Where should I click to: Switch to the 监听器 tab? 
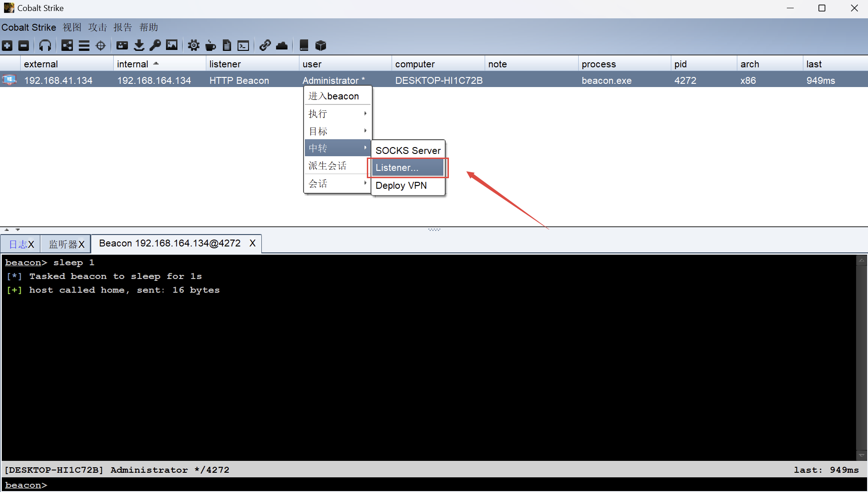pyautogui.click(x=63, y=244)
